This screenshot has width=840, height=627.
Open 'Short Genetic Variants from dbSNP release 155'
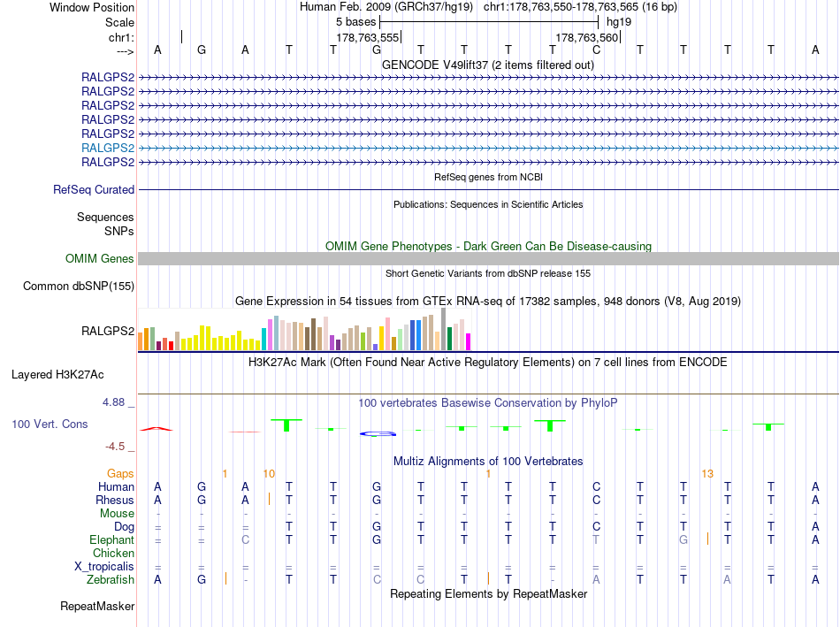click(488, 273)
